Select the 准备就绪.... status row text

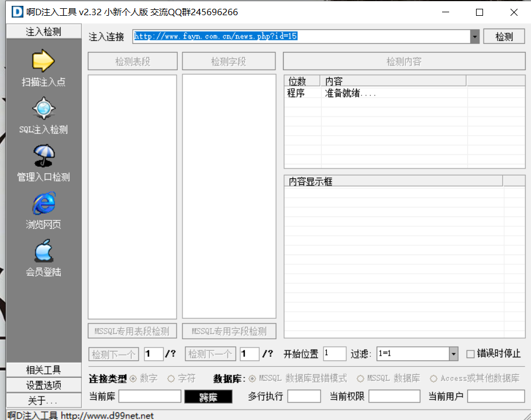350,93
